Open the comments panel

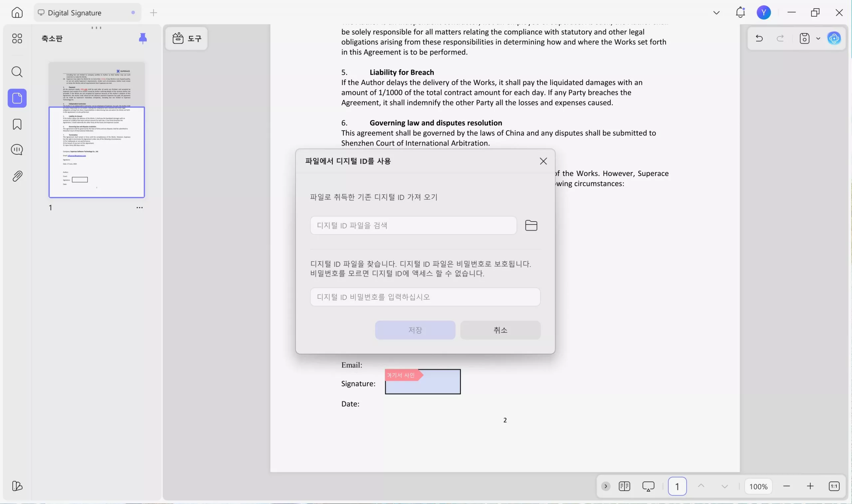[17, 149]
